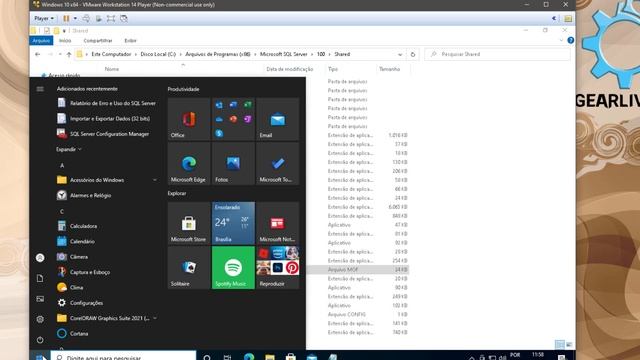Screen dimensions: 640x360
Task: Open the Microsoft Store tile
Action: (x=189, y=223)
